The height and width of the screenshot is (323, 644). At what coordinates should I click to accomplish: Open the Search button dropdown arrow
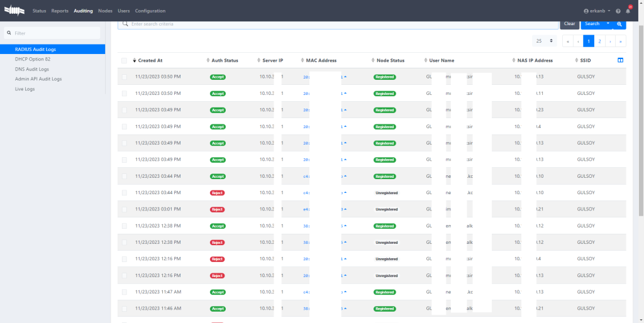(x=608, y=24)
